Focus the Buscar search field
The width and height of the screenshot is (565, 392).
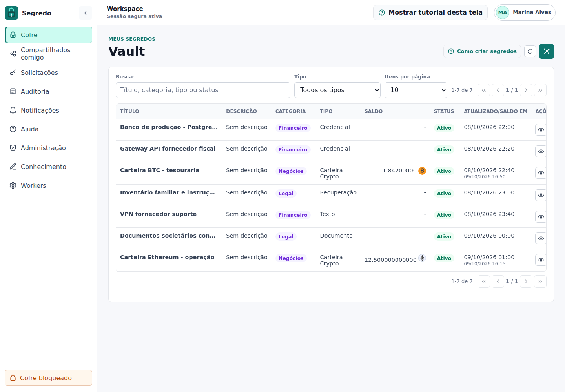point(203,90)
